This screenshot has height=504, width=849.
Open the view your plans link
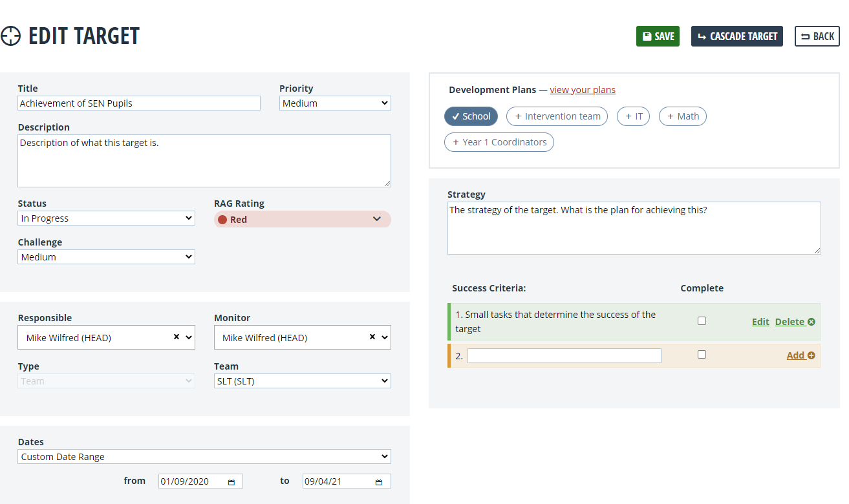[x=582, y=90]
